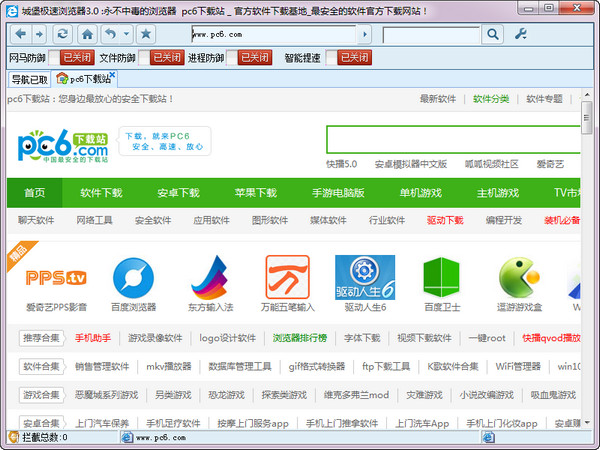600x450 pixels.
Task: Select the 苹果下载 navigation tab
Action: click(x=256, y=193)
